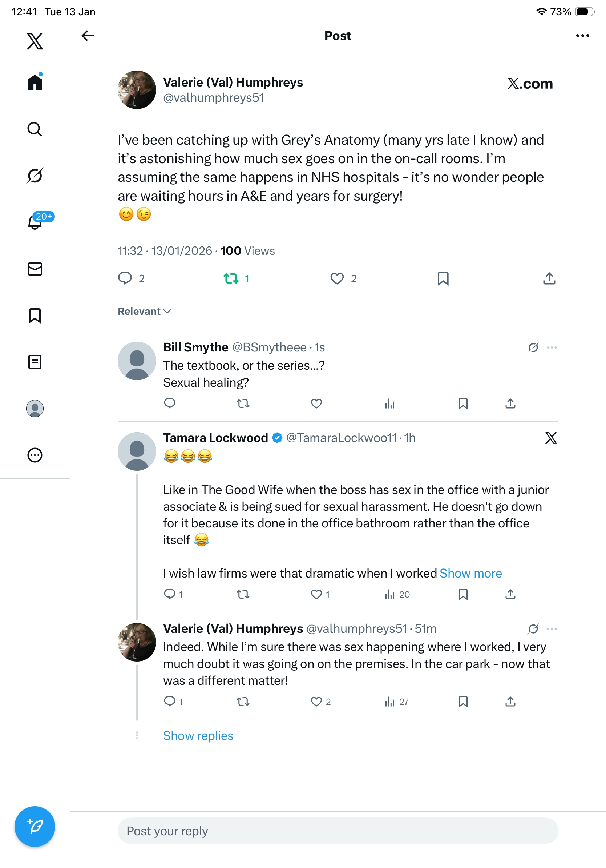This screenshot has width=606, height=868.
Task: Open the post's three-dot options menu
Action: pyautogui.click(x=582, y=36)
